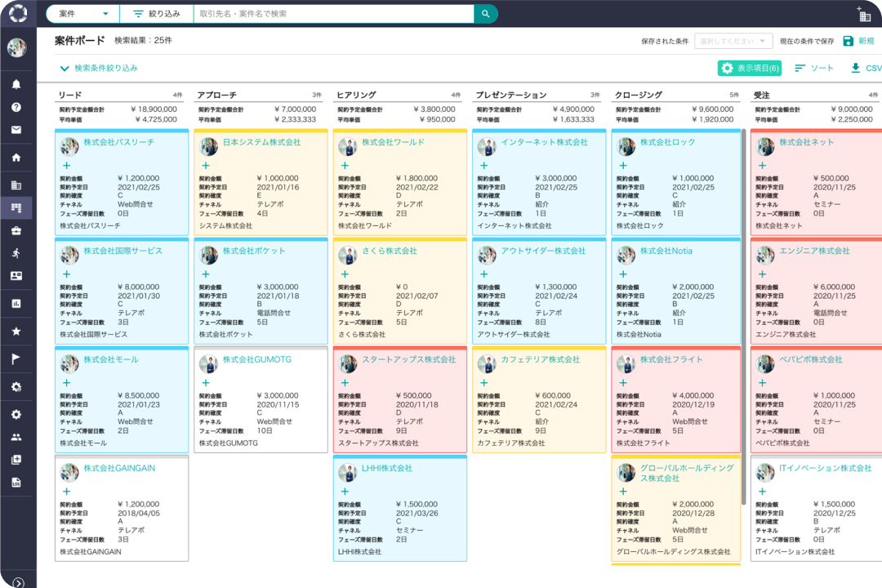Image resolution: width=882 pixels, height=588 pixels.
Task: Open the mail envelope icon in sidebar
Action: point(16,130)
